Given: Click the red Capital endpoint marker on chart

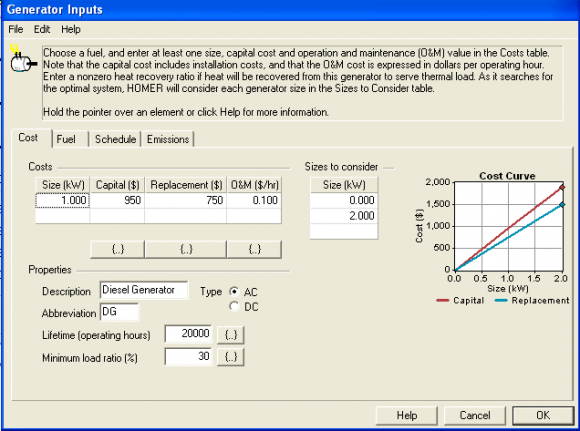Looking at the screenshot, I should pos(562,188).
